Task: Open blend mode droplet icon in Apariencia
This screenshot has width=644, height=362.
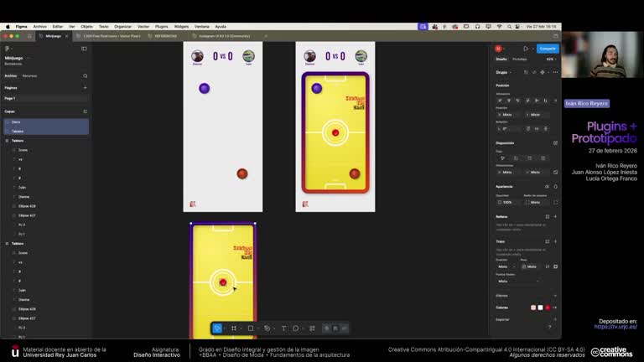Action: click(x=555, y=186)
